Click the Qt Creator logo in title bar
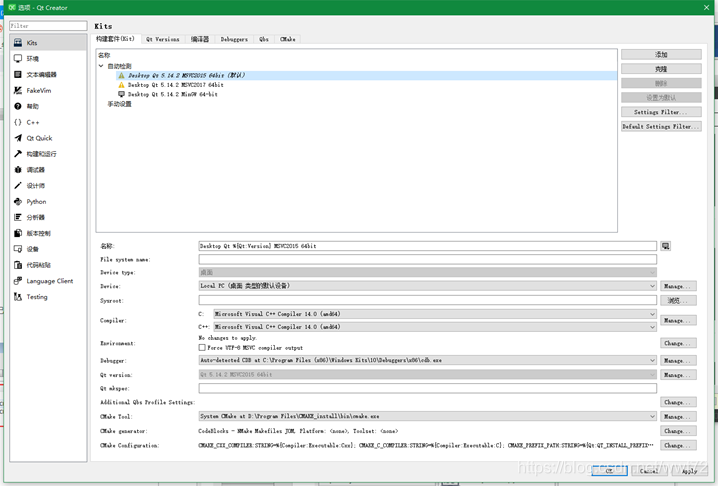Image resolution: width=718 pixels, height=486 pixels. pyautogui.click(x=12, y=7)
